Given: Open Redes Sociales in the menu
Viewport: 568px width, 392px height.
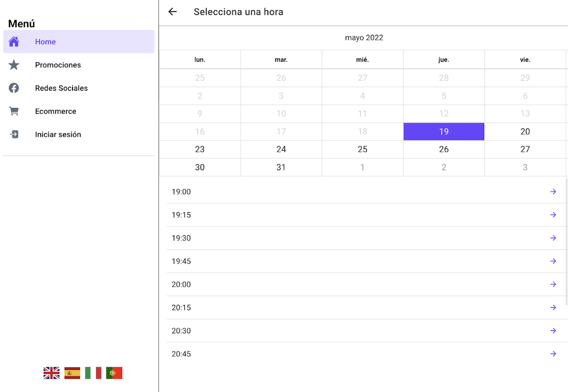Looking at the screenshot, I should coord(79,88).
